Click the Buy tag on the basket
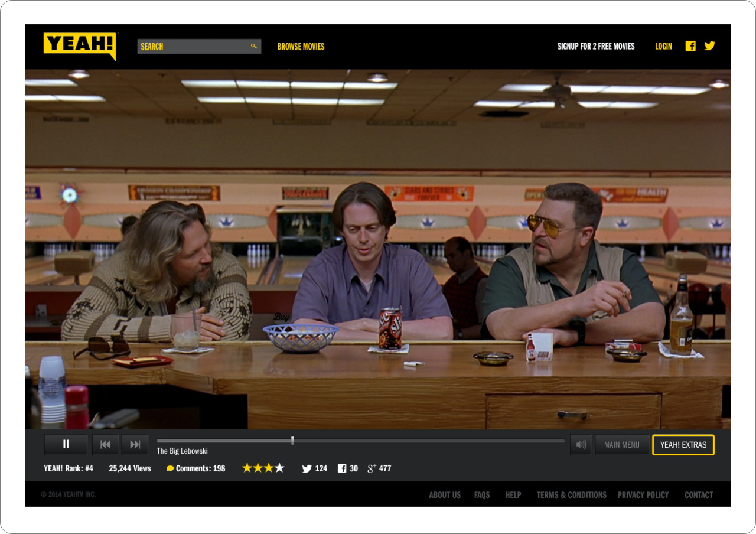This screenshot has width=756, height=534. pos(281,317)
